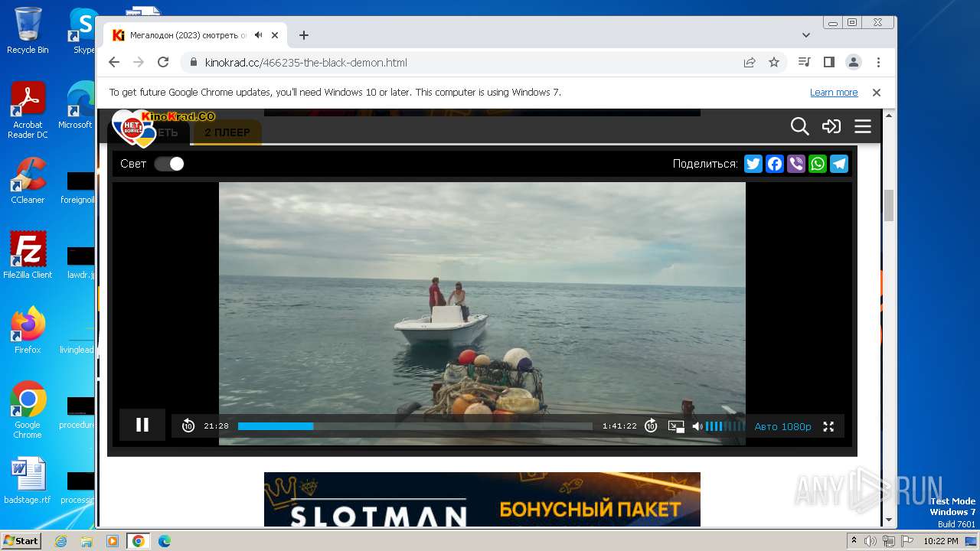The width and height of the screenshot is (980, 551).
Task: Skip forward 10 seconds
Action: click(x=651, y=426)
